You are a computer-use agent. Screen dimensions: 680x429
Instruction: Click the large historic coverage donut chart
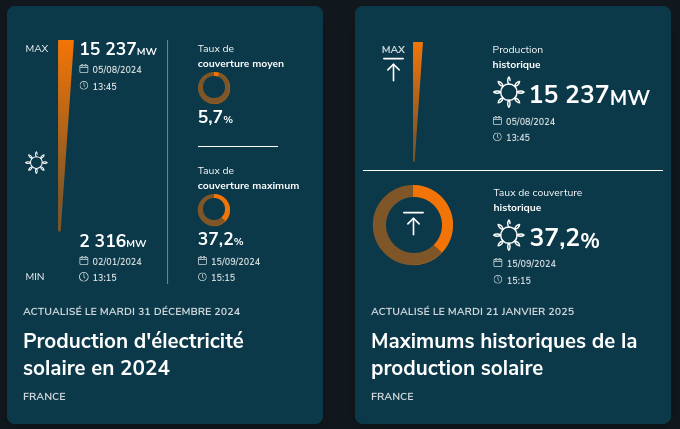coord(413,225)
